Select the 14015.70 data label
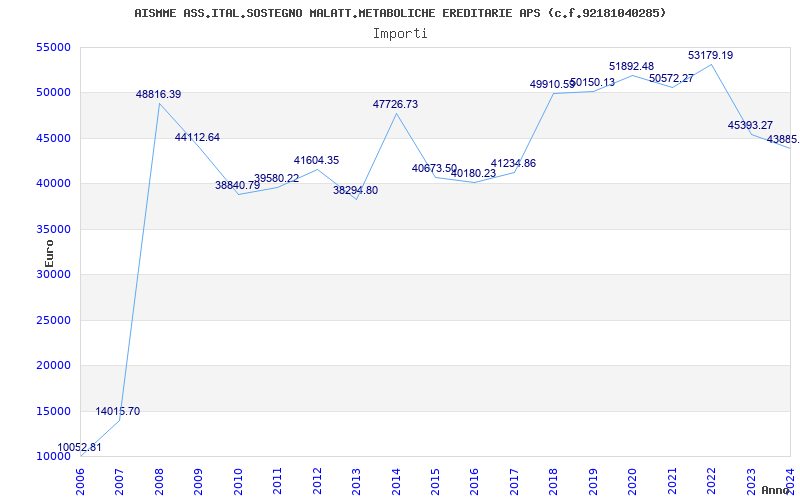 [117, 411]
